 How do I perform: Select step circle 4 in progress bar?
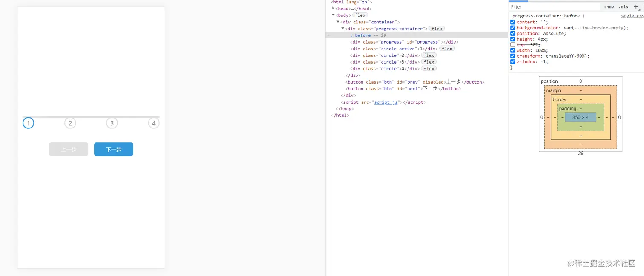tap(154, 123)
